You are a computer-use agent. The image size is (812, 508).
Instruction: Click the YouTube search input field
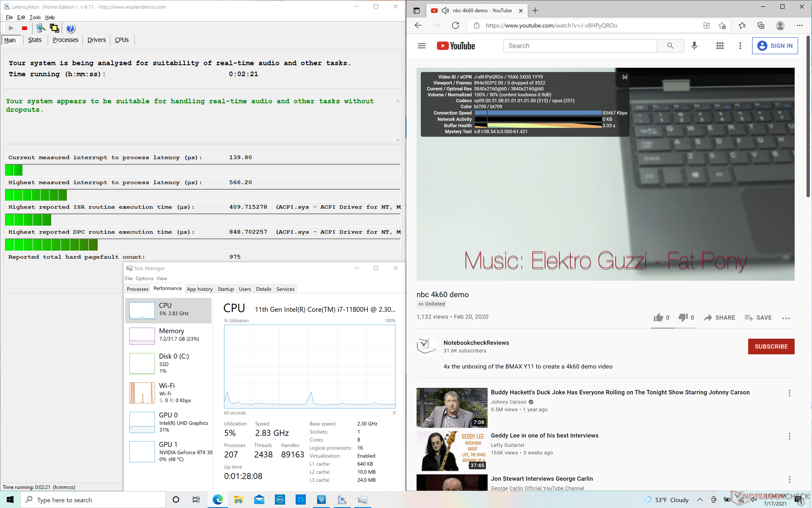(x=579, y=46)
